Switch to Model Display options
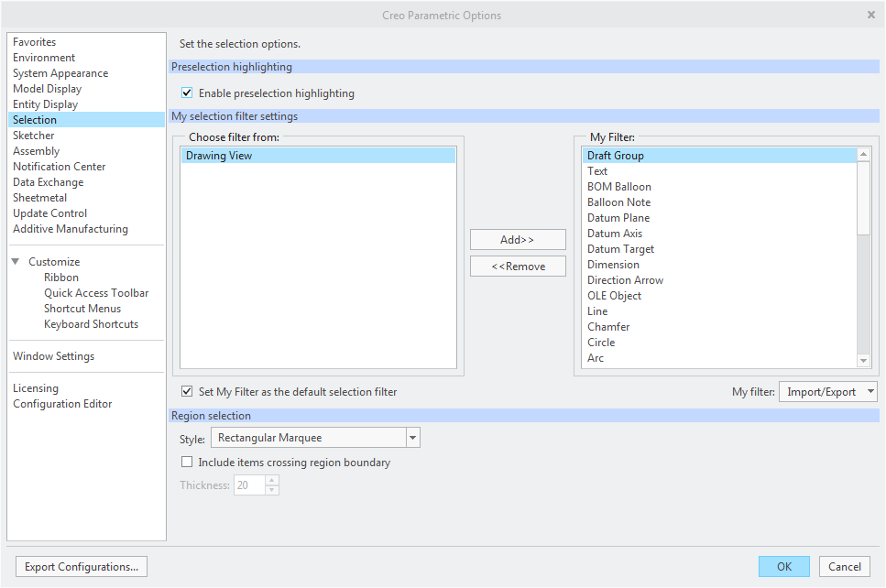This screenshot has width=886, height=588. point(47,89)
